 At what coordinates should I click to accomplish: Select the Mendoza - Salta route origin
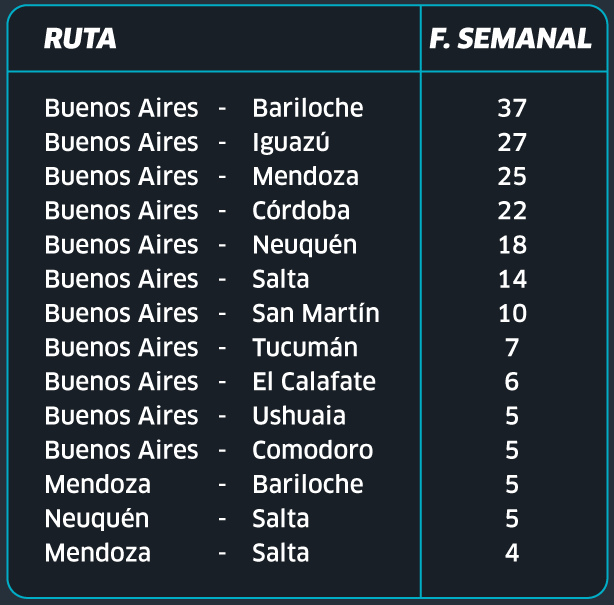(x=98, y=553)
